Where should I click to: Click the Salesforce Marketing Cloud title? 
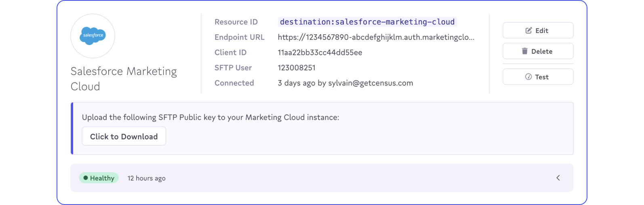[124, 79]
